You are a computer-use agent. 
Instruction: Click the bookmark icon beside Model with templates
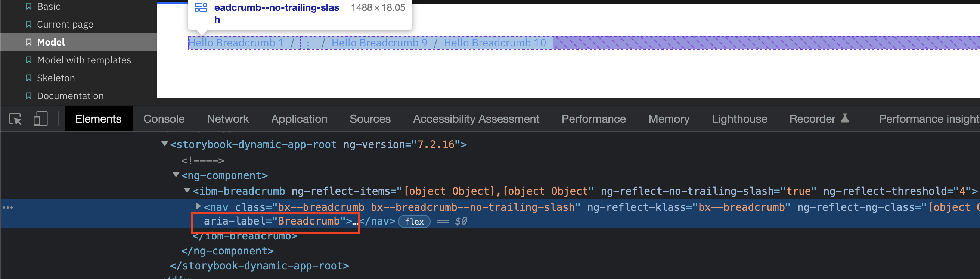pyautogui.click(x=28, y=60)
